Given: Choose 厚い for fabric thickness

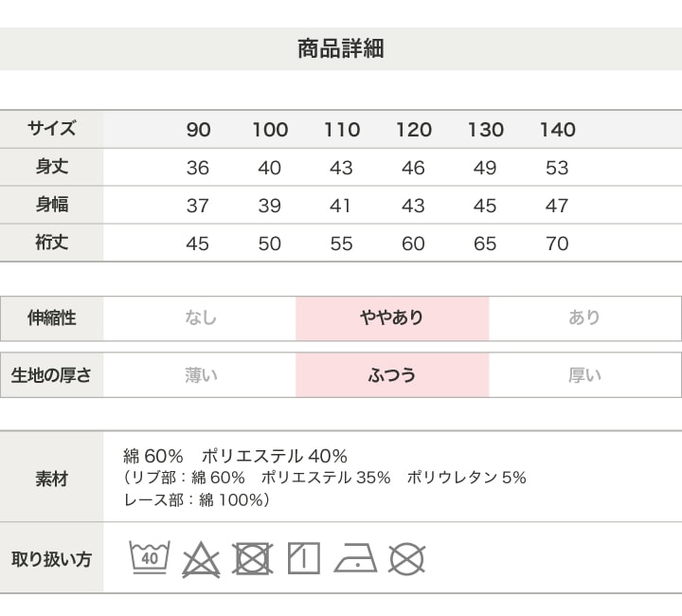Looking at the screenshot, I should click(584, 375).
